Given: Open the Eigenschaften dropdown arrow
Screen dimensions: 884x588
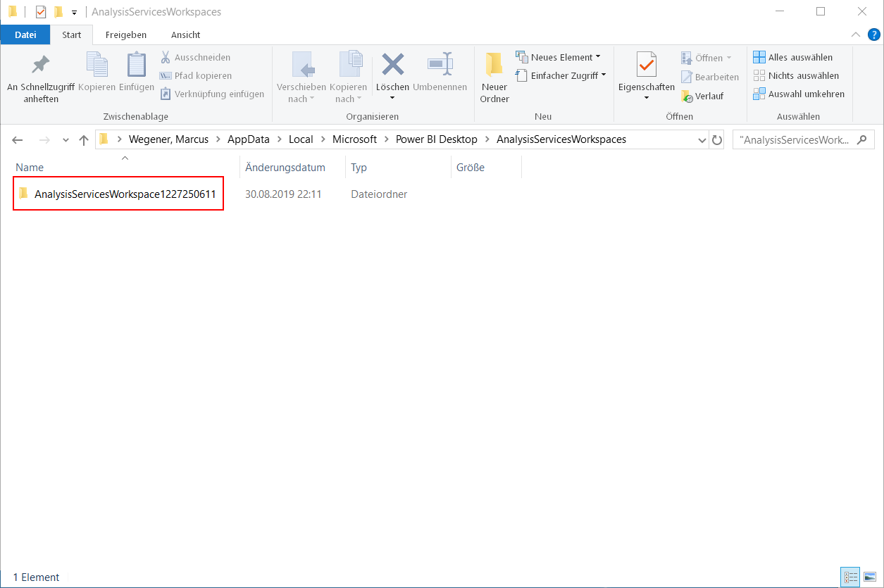Looking at the screenshot, I should (647, 98).
